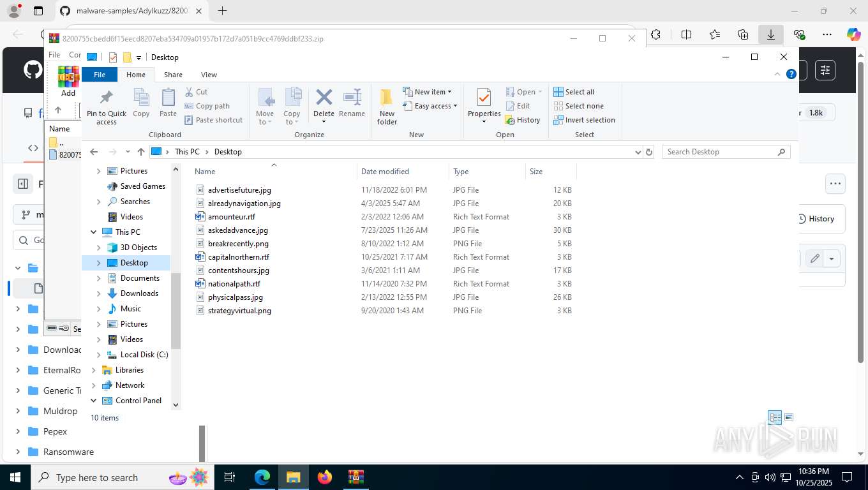Minimize the ribbon with the chevron
The image size is (868, 490).
777,75
